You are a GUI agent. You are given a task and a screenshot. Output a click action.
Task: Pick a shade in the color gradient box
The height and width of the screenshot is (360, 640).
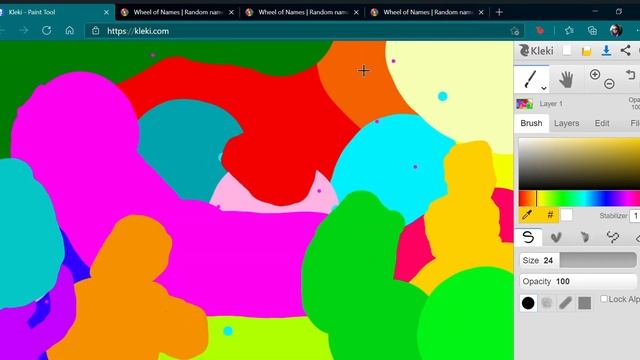(x=579, y=164)
